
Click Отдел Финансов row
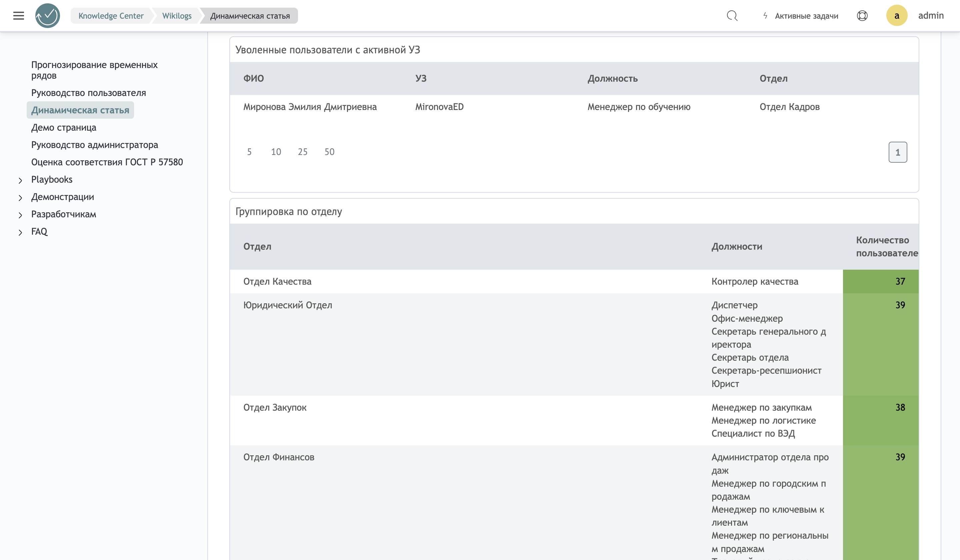[574, 503]
